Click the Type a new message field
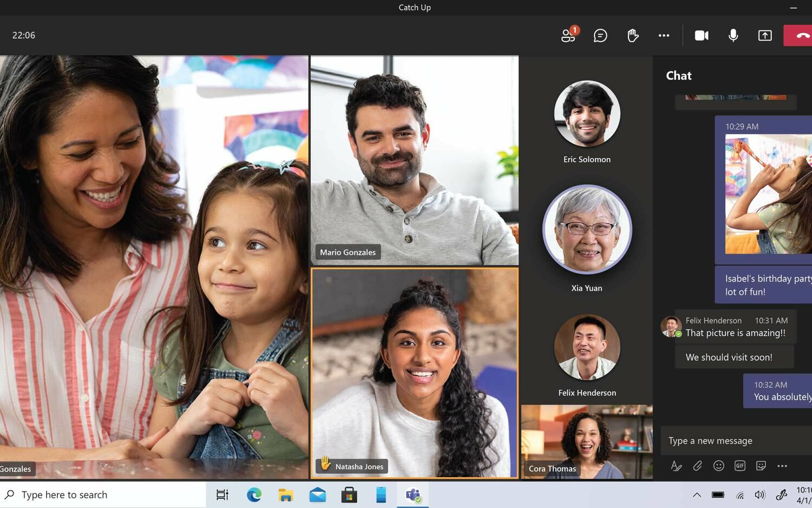Viewport: 812px width, 508px height. 736,441
